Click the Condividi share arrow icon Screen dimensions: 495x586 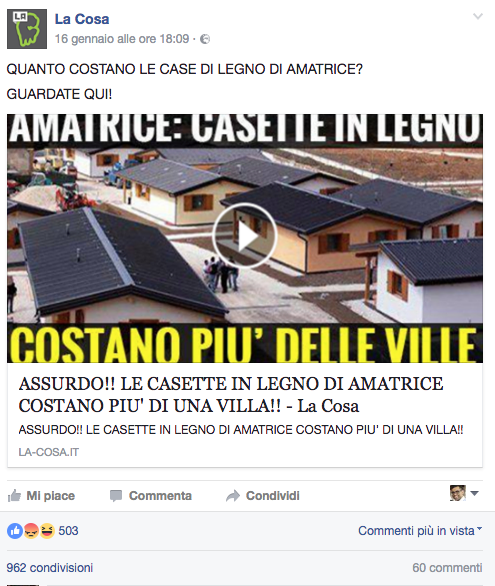coord(233,496)
